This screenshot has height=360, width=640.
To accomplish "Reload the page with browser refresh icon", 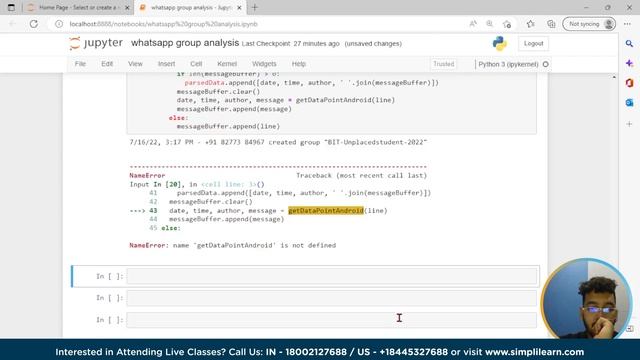I will (x=33, y=24).
